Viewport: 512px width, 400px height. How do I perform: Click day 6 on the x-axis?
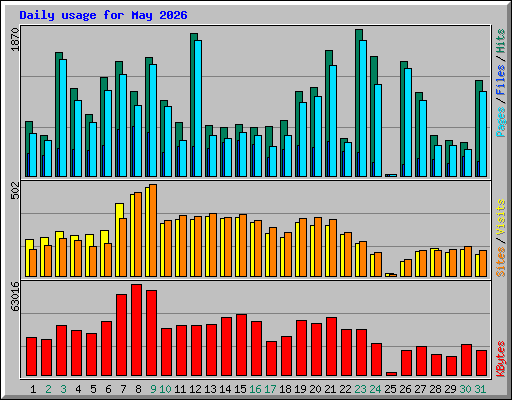click(108, 389)
